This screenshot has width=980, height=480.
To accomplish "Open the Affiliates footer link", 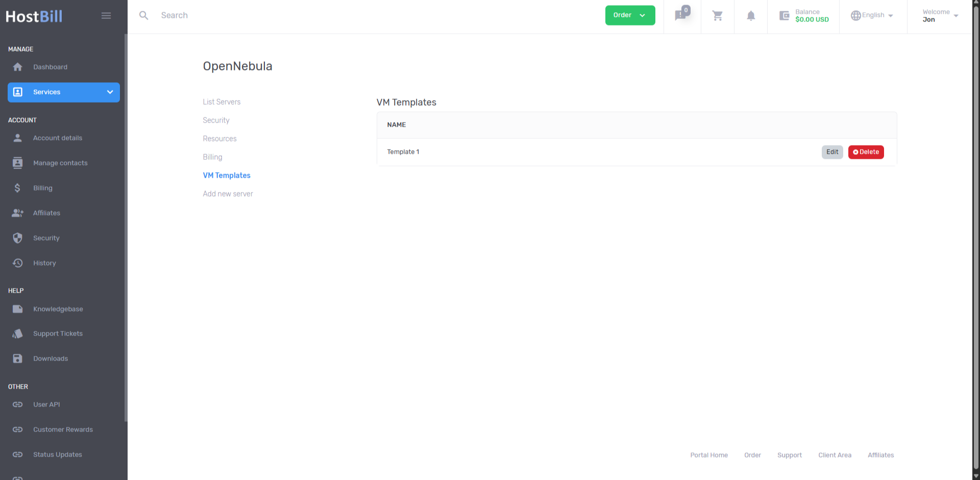I will click(880, 455).
